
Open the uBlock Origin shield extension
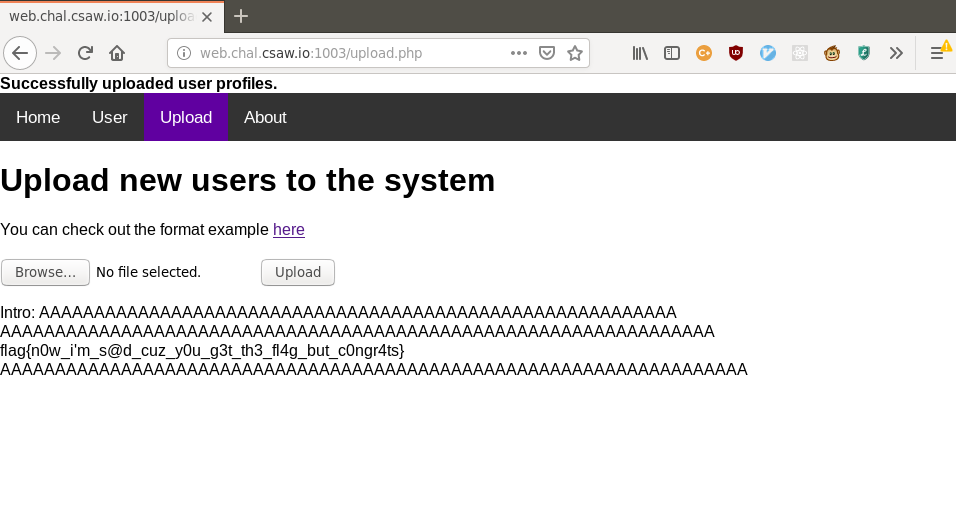736,53
